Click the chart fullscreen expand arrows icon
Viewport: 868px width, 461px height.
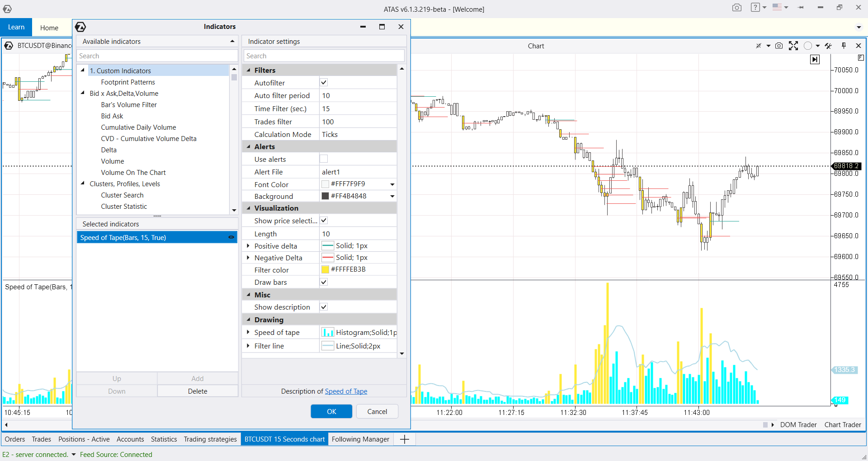tap(793, 46)
